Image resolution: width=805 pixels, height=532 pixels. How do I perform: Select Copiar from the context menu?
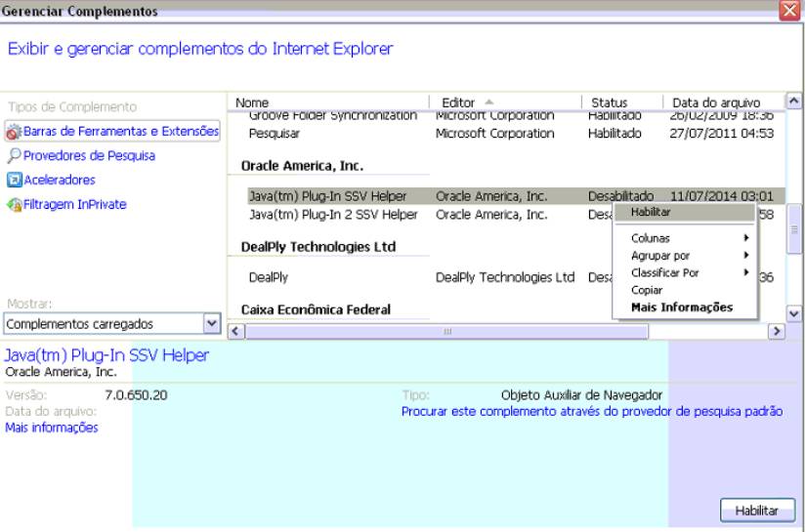(x=647, y=291)
